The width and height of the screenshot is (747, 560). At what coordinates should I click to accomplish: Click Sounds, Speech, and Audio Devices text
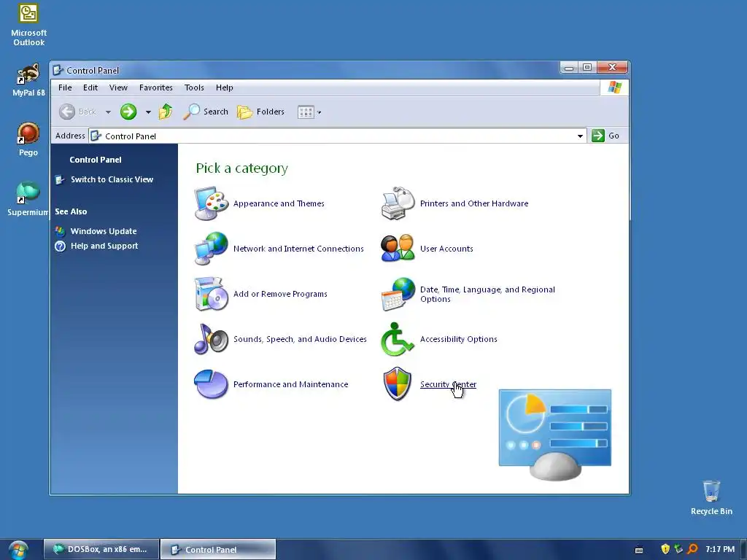click(x=300, y=339)
